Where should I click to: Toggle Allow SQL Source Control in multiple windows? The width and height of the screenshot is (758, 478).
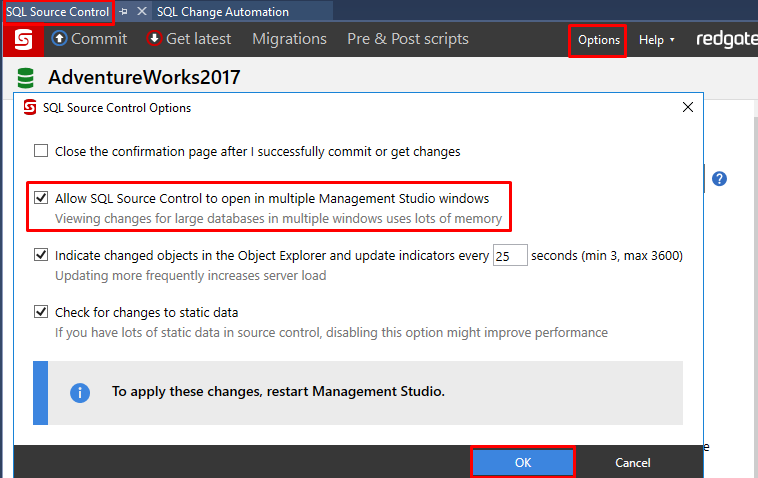tap(41, 198)
